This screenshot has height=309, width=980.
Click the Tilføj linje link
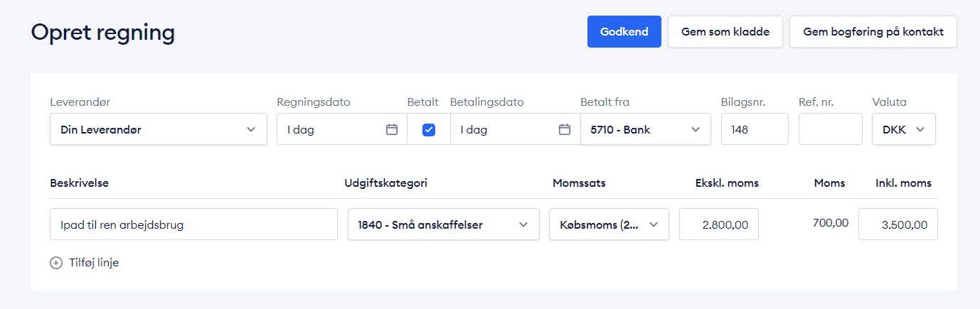94,263
